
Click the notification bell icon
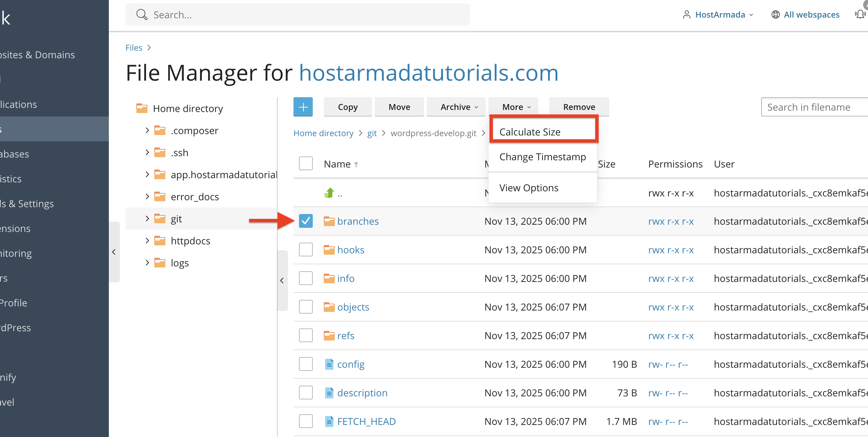coord(860,14)
